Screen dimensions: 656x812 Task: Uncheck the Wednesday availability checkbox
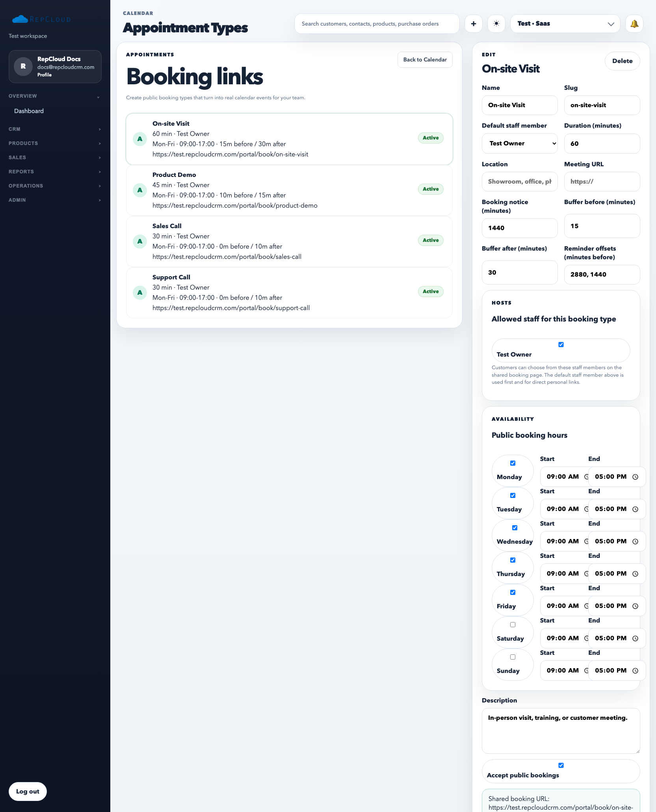click(515, 528)
